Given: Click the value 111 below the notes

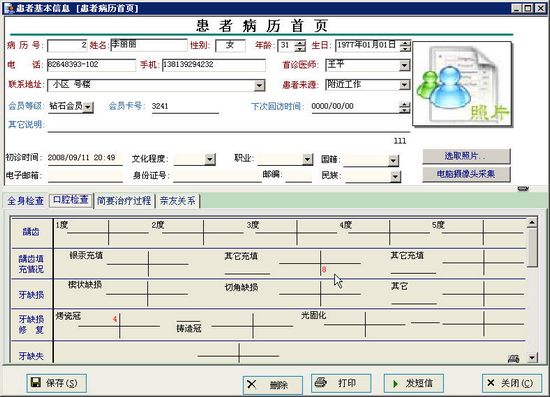Looking at the screenshot, I should point(400,141).
